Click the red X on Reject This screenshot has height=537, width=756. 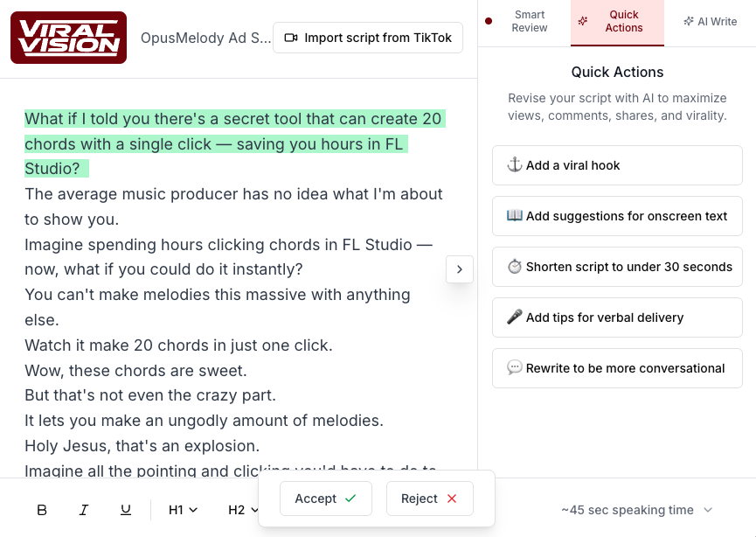click(452, 499)
